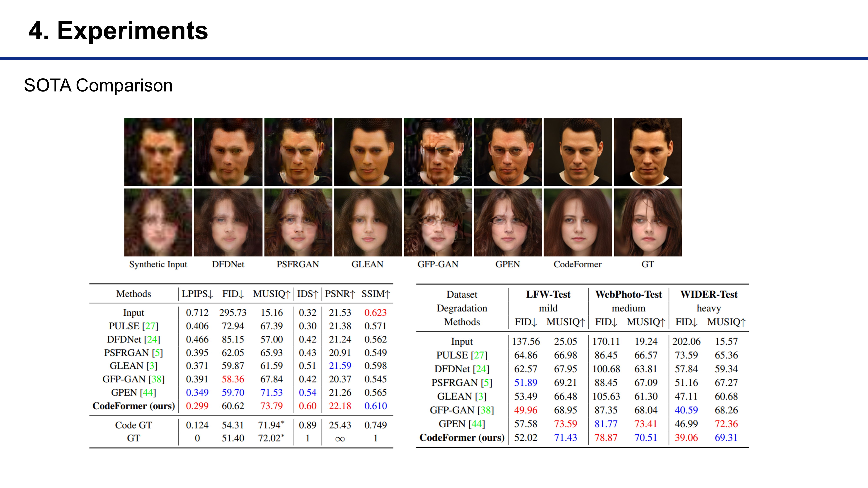
Task: Click the top-row CodeFormer male face result
Action: coord(577,152)
